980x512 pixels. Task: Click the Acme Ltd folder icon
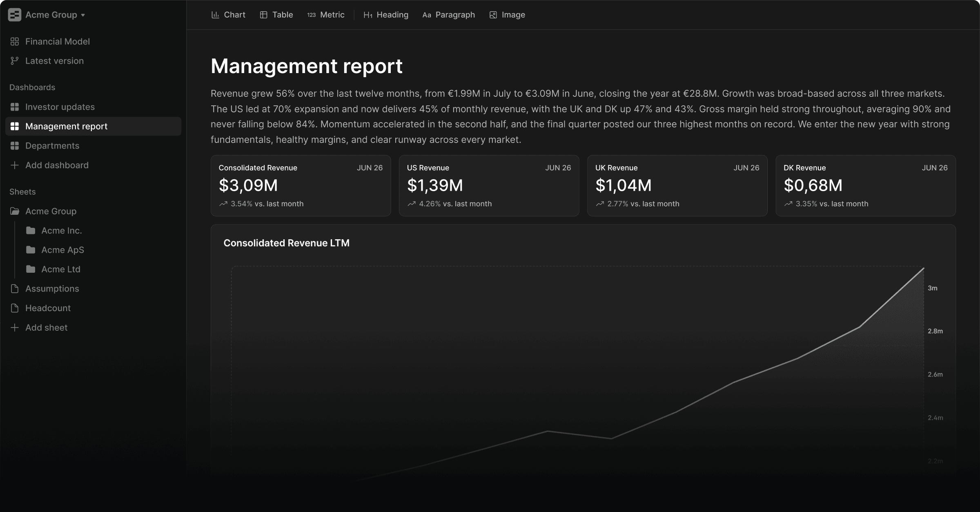pos(31,269)
